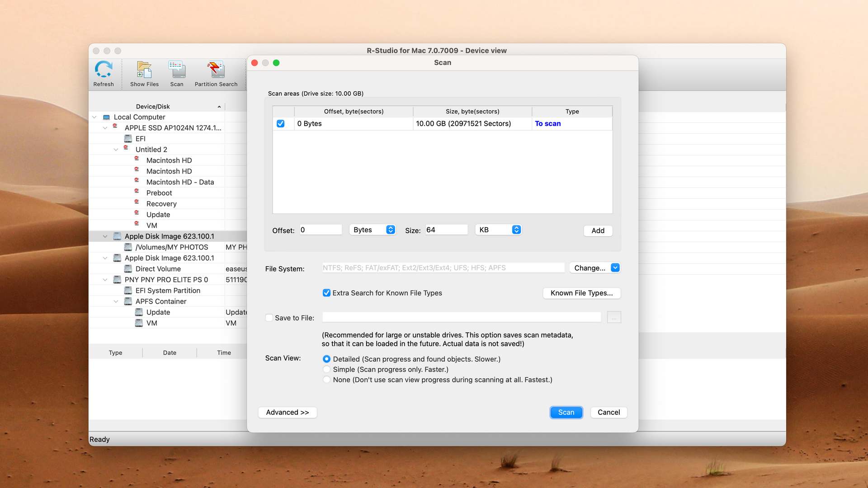Collapse the selected Apple Disk Image node
Image resolution: width=868 pixels, height=488 pixels.
105,236
